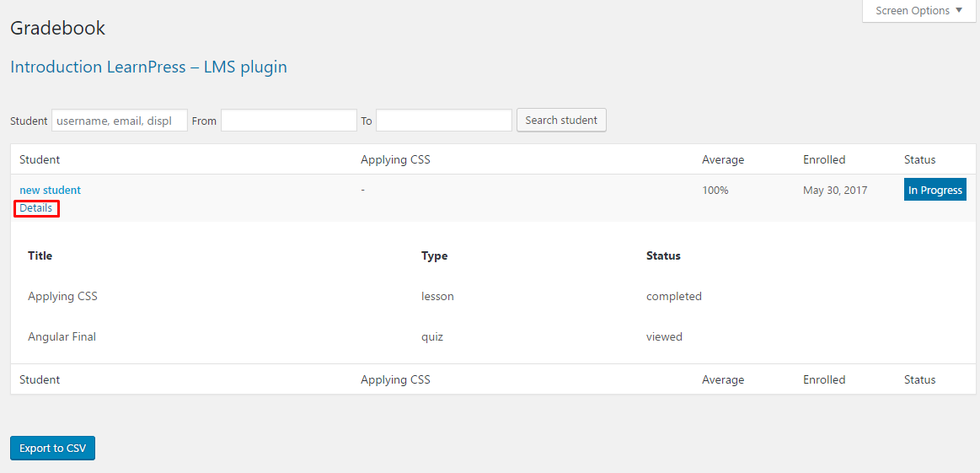This screenshot has height=473, width=980.
Task: Select the 'quiz' type cell
Action: [432, 336]
